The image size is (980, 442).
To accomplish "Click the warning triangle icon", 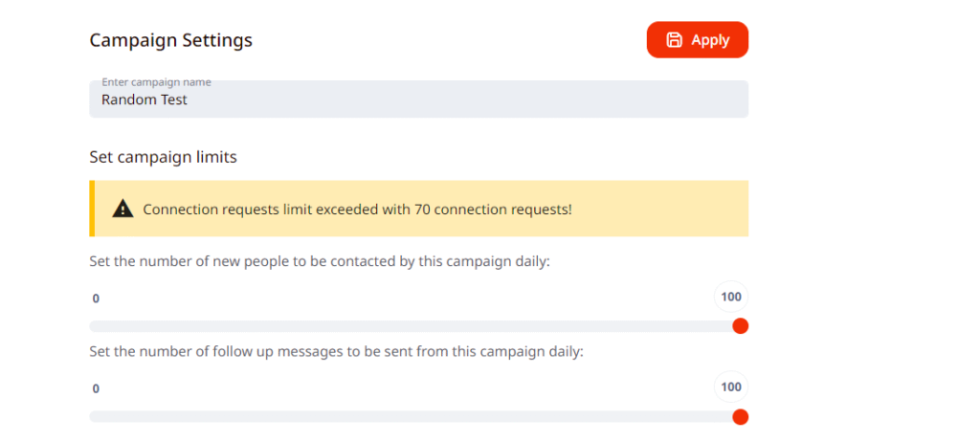I will [122, 209].
